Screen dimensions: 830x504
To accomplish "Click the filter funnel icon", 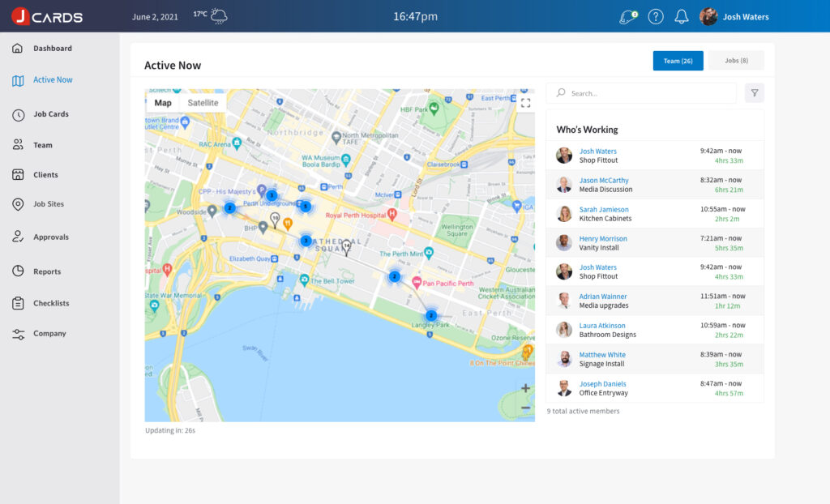I will point(754,93).
